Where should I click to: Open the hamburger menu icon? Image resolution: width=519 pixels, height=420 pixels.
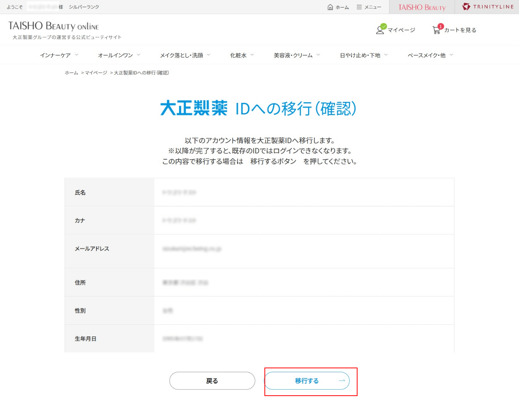(359, 7)
